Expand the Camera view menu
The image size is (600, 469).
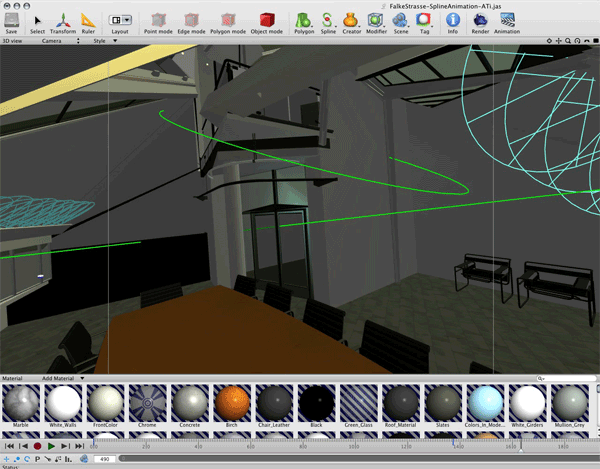click(x=57, y=41)
